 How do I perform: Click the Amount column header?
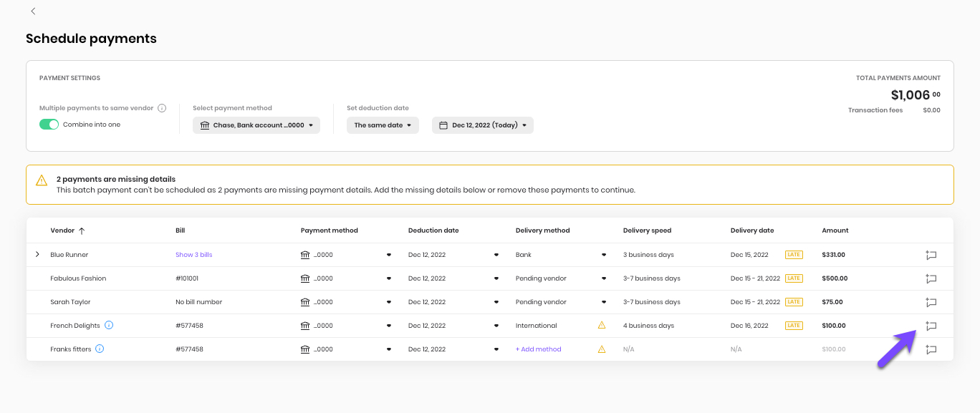coord(835,230)
